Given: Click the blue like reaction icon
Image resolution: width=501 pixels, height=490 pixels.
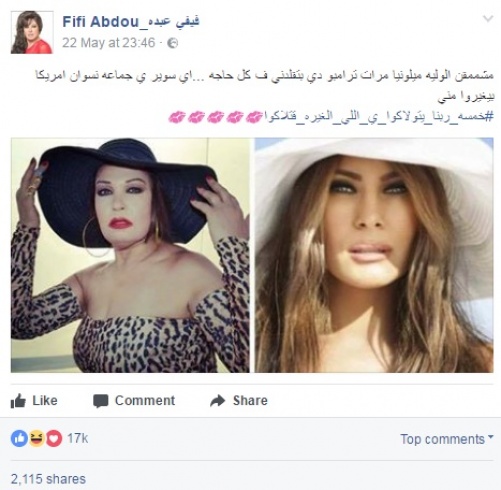Looking at the screenshot, I should [x=19, y=438].
